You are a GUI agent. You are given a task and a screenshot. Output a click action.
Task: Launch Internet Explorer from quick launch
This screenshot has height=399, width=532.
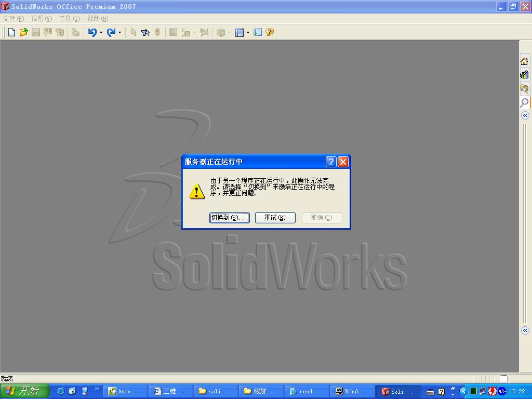(x=60, y=391)
